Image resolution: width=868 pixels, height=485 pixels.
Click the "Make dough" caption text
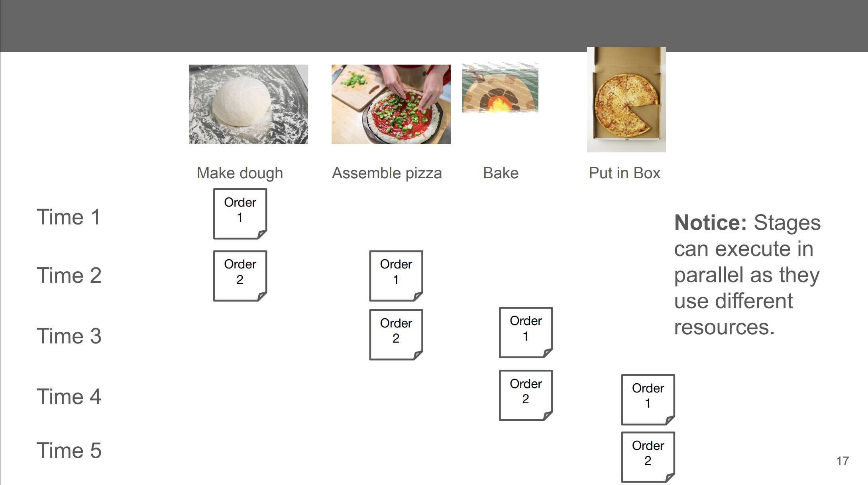[240, 173]
